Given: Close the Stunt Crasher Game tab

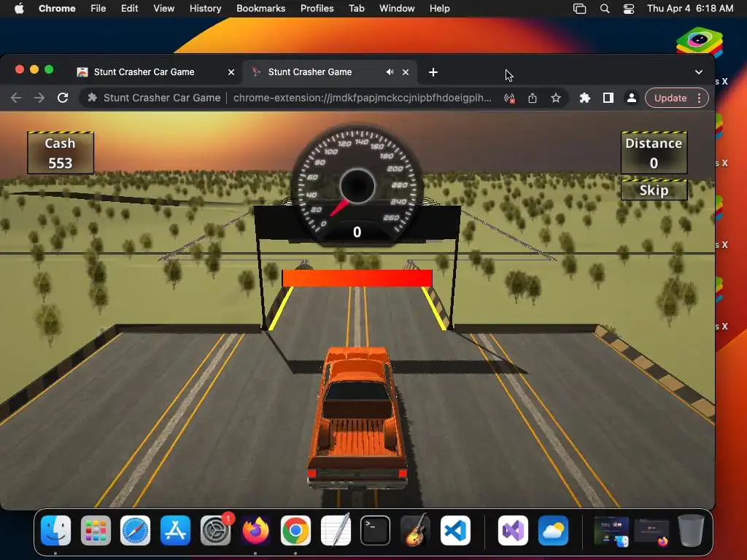Looking at the screenshot, I should pyautogui.click(x=406, y=72).
